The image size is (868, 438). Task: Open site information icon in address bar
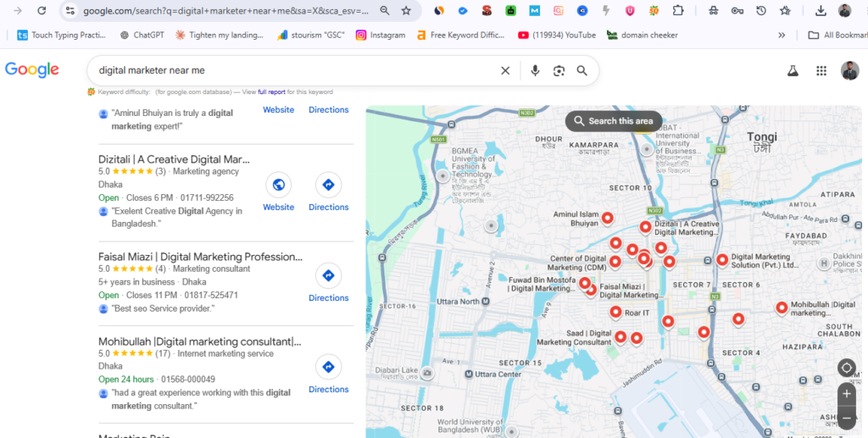click(x=70, y=10)
